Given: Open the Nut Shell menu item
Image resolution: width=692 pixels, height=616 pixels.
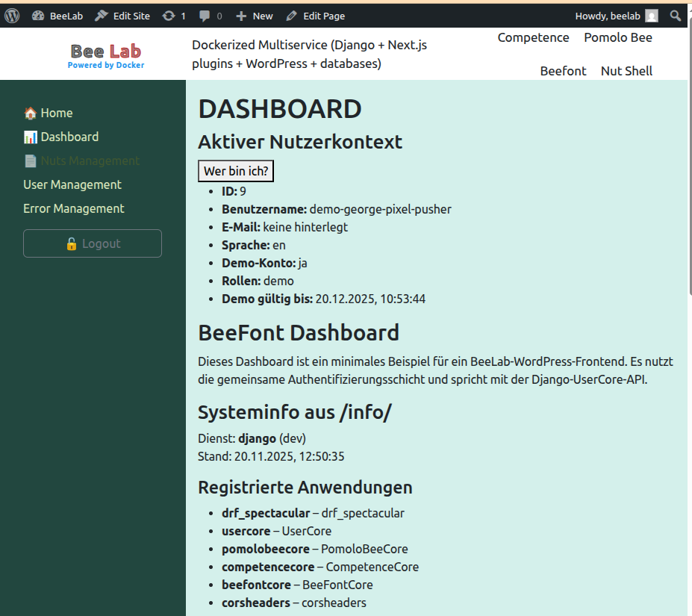Looking at the screenshot, I should coord(626,71).
